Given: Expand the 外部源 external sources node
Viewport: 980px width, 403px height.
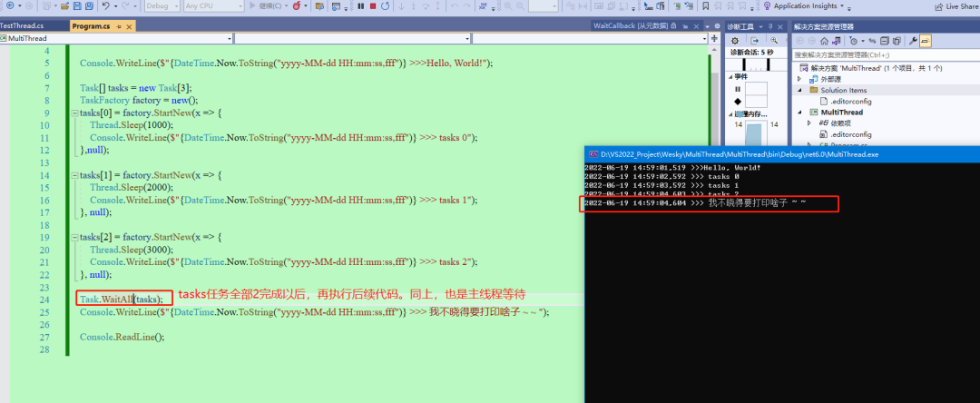Looking at the screenshot, I should pos(799,79).
